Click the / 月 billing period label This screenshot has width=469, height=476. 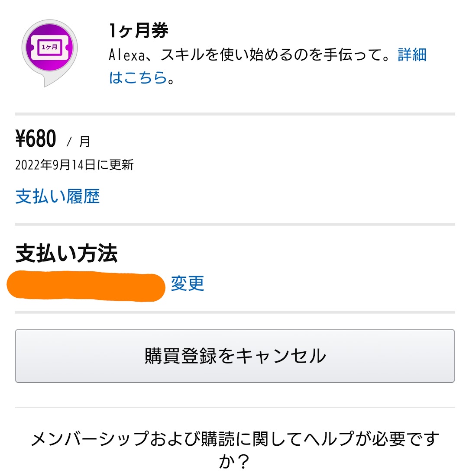pyautogui.click(x=79, y=142)
